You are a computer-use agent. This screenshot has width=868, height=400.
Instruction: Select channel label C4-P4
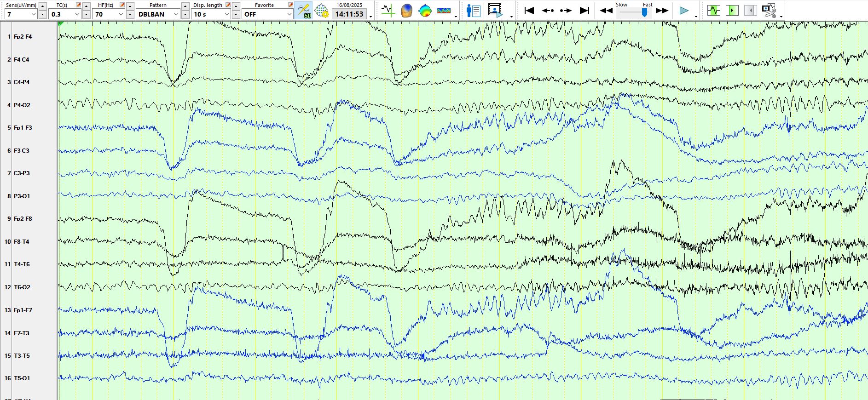pos(22,82)
